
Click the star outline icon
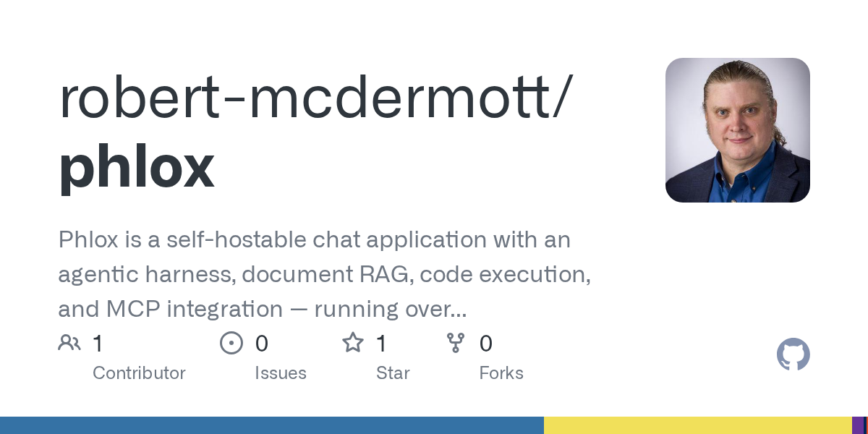[x=353, y=342]
